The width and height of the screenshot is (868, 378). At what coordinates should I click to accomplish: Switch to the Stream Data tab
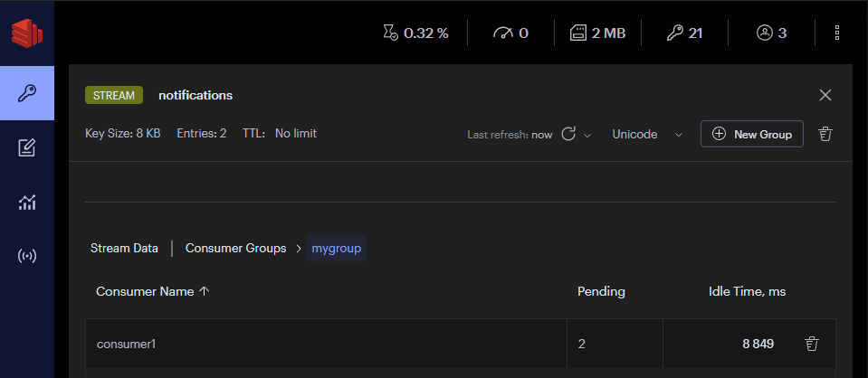124,248
